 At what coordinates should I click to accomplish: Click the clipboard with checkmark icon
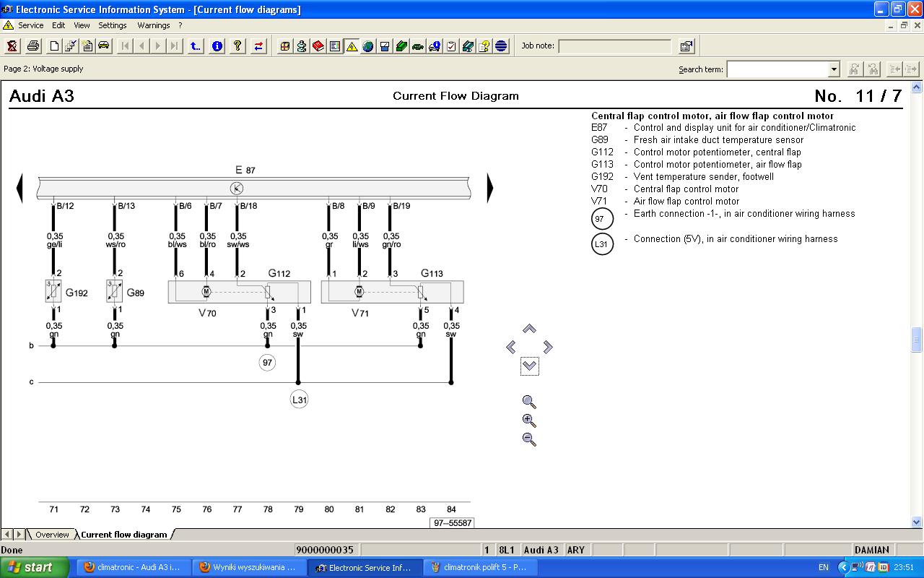point(451,46)
